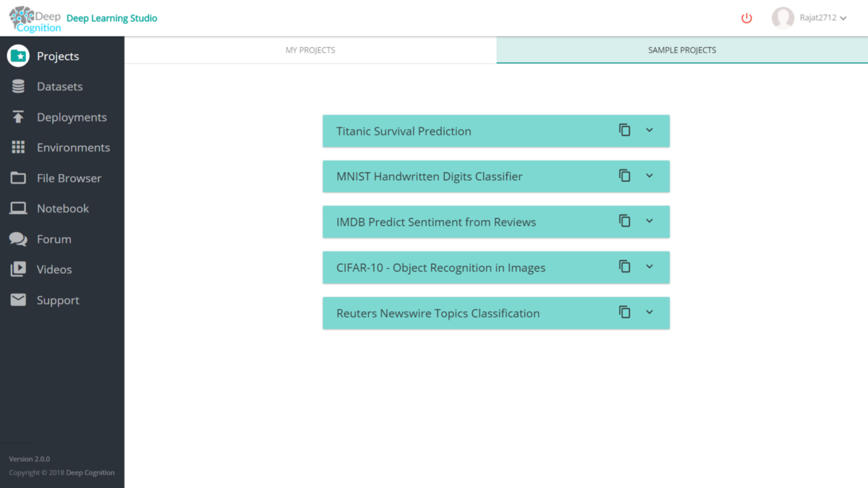Click the IMDB Predict Sentiment from Reviews title
This screenshot has height=488, width=868.
(x=436, y=222)
